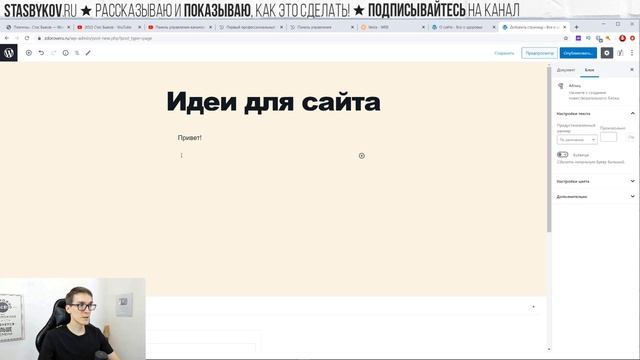Click the redo arrow icon

click(53, 53)
